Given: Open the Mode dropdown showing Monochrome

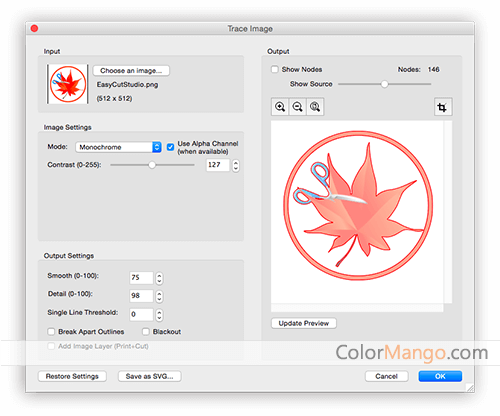Looking at the screenshot, I should [118, 147].
